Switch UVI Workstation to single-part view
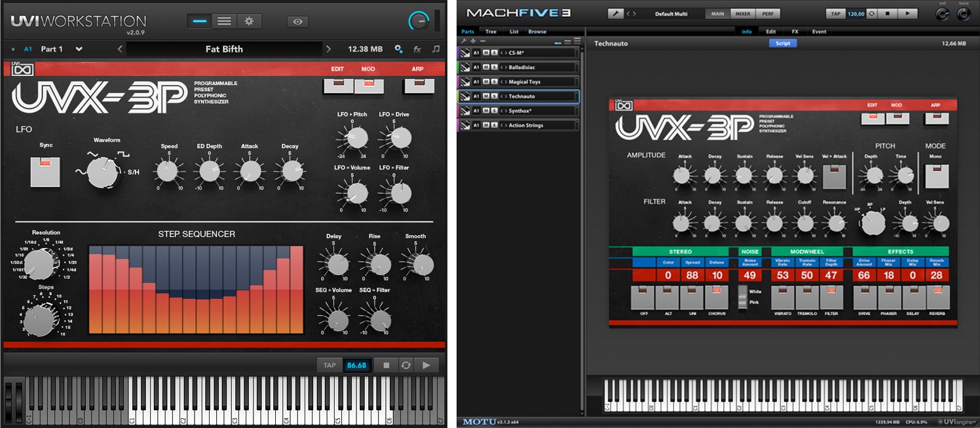The height and width of the screenshot is (428, 980). [x=200, y=21]
